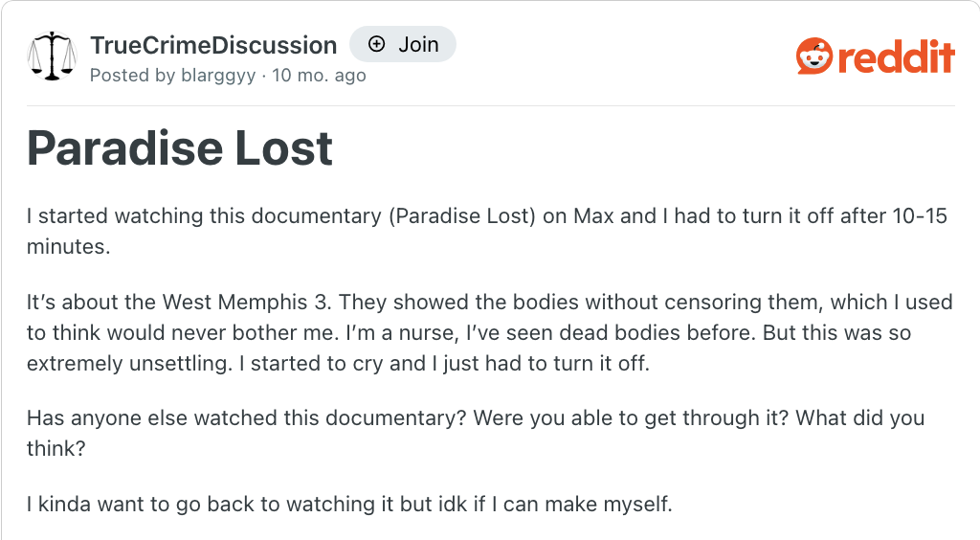Open the blarggyy user profile
980x540 pixels.
(x=218, y=75)
